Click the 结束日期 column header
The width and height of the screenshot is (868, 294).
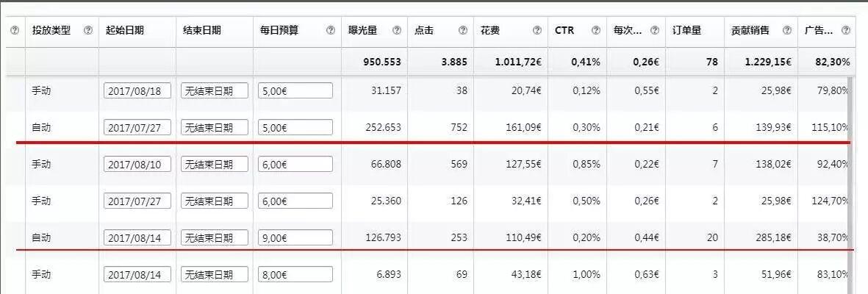[202, 31]
